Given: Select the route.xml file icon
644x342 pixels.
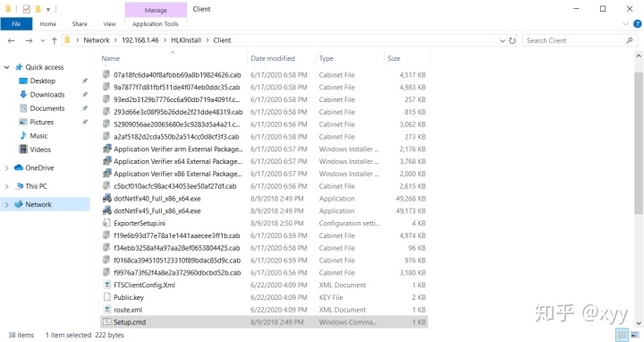Looking at the screenshot, I should point(106,310).
